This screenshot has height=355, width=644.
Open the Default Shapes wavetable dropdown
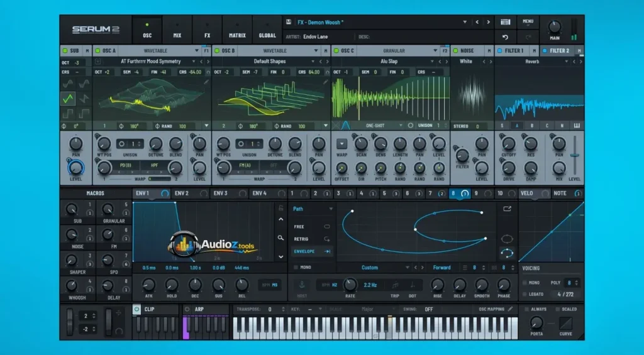[313, 62]
